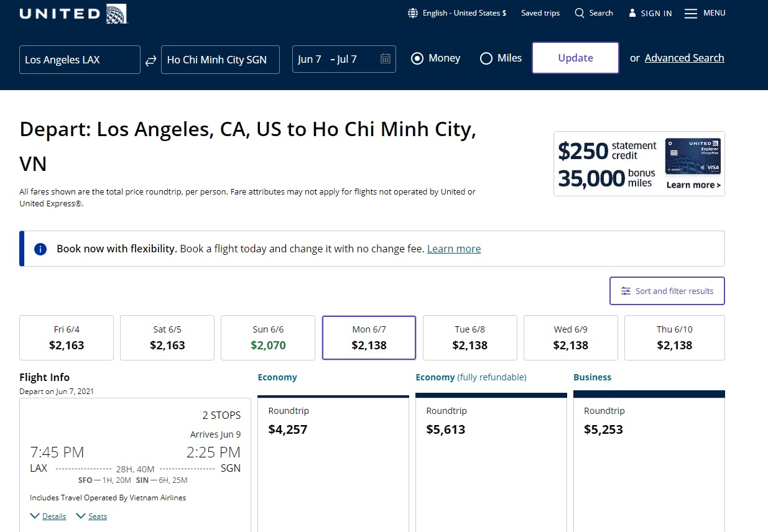Open the calendar date picker icon

(386, 59)
